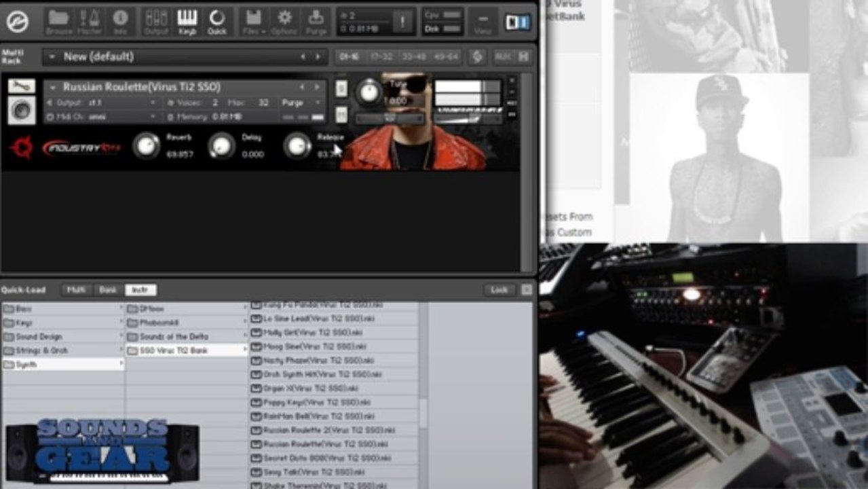Image resolution: width=868 pixels, height=489 pixels.
Task: Click the instrument speaker icon
Action: coord(22,110)
